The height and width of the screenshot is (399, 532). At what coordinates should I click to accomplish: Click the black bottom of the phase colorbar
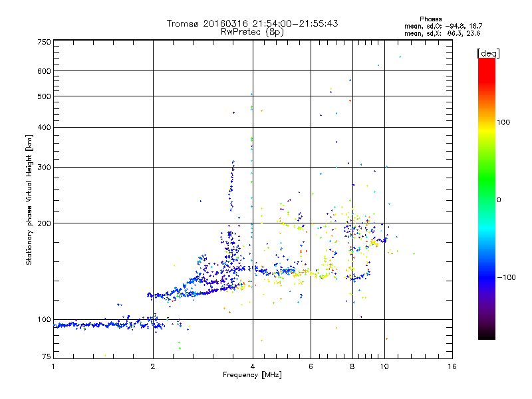pyautogui.click(x=487, y=334)
